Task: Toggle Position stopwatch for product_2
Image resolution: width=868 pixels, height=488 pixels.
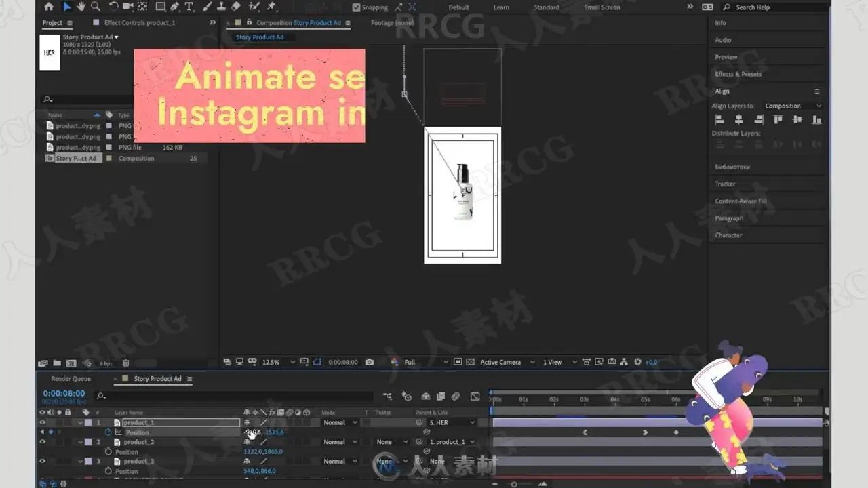Action: (108, 451)
